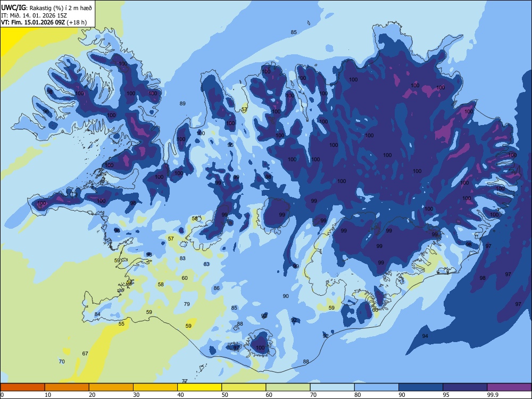Select the orange 10–20 legend color band
The width and height of the screenshot is (532, 399).
pyautogui.click(x=67, y=387)
